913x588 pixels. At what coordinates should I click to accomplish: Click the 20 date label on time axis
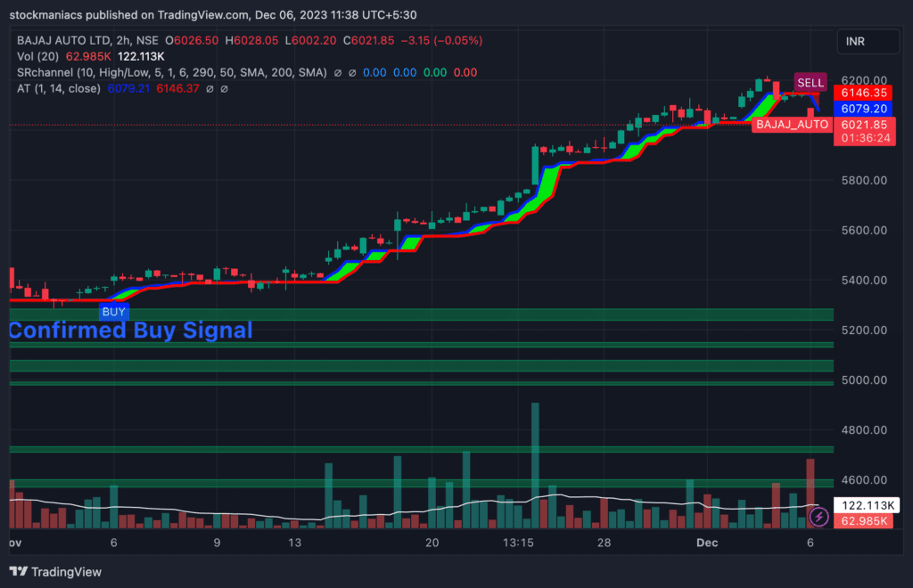point(432,543)
